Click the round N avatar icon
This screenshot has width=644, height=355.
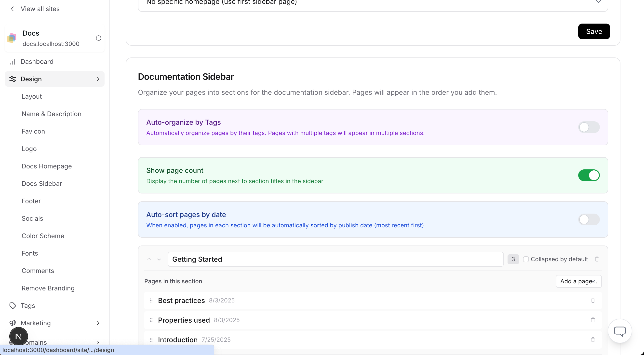pyautogui.click(x=18, y=337)
